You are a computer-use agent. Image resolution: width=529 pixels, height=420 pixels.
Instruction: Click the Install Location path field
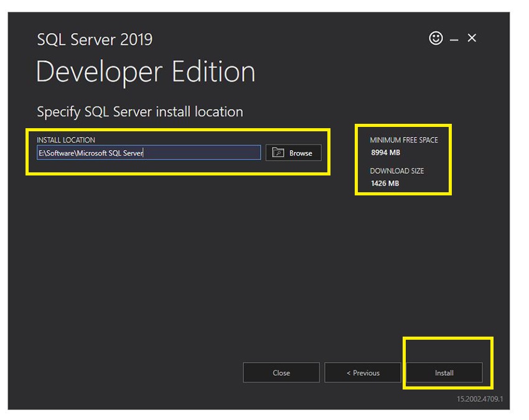[149, 153]
